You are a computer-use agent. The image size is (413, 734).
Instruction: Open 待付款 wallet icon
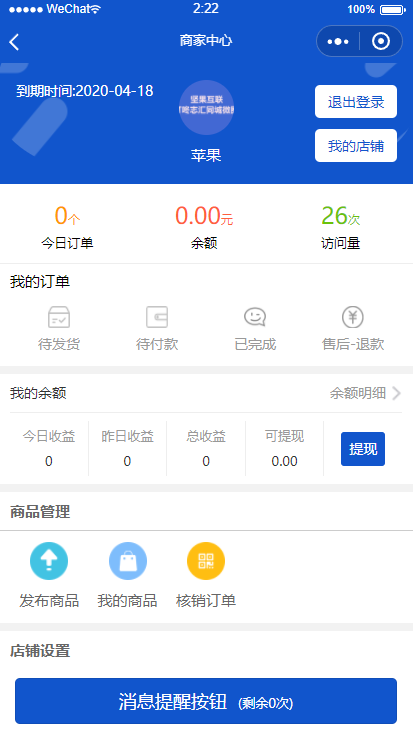157,317
